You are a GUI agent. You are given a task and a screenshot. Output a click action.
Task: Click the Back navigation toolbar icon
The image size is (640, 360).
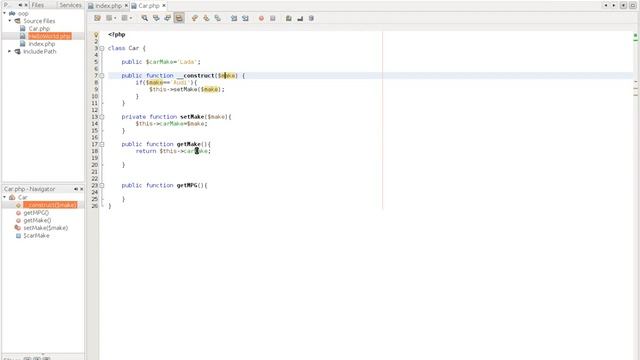(x=109, y=18)
